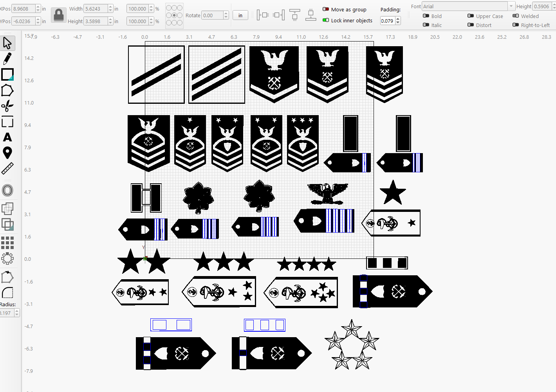Select the standalone eagle insignia
The image size is (556, 392).
click(x=327, y=194)
